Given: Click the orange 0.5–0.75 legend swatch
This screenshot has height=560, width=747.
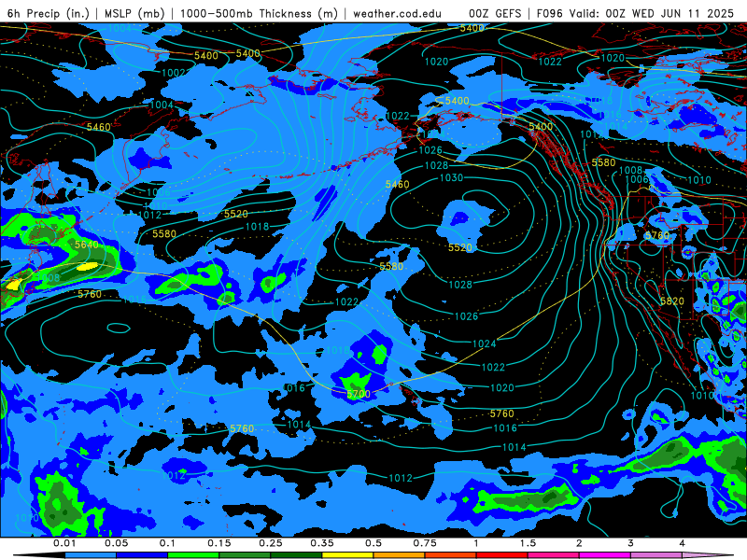Looking at the screenshot, I should click(x=400, y=555).
